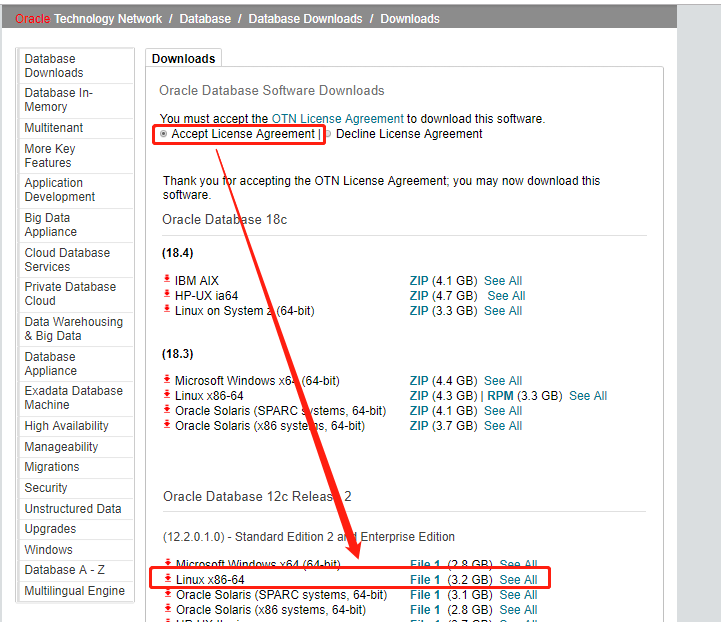
Task: Click download icon beside 18.3 Microsoft Windows x64
Action: pyautogui.click(x=167, y=379)
